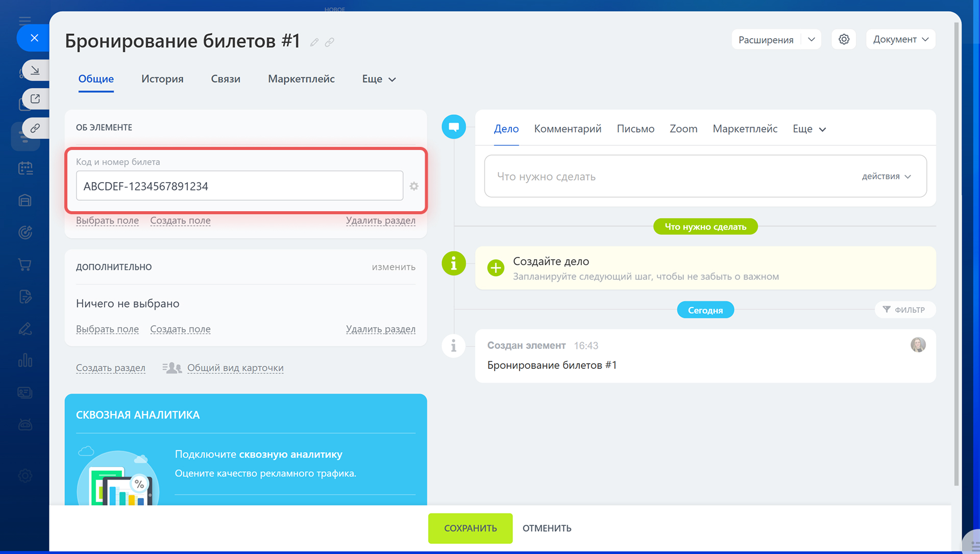Open the ФИЛЬТР timeline filter
This screenshot has width=980, height=554.
904,310
